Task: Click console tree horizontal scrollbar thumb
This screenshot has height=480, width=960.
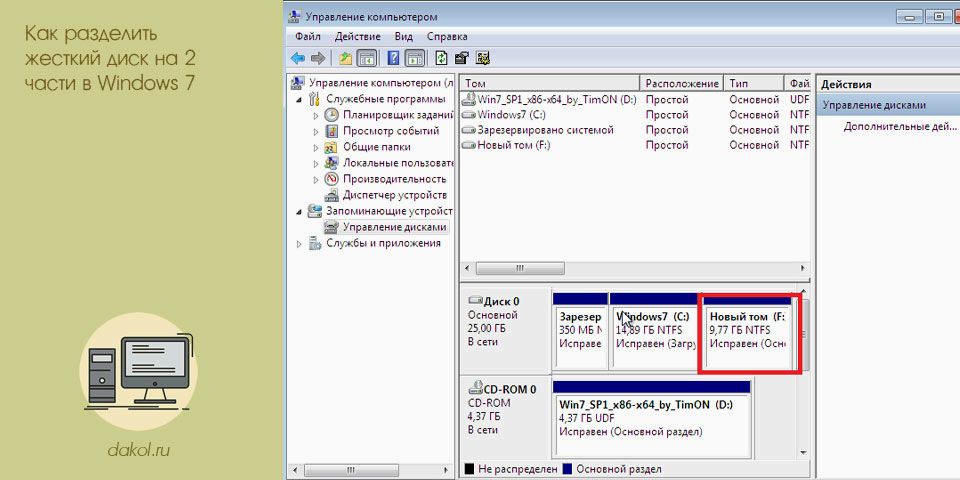Action: point(350,471)
